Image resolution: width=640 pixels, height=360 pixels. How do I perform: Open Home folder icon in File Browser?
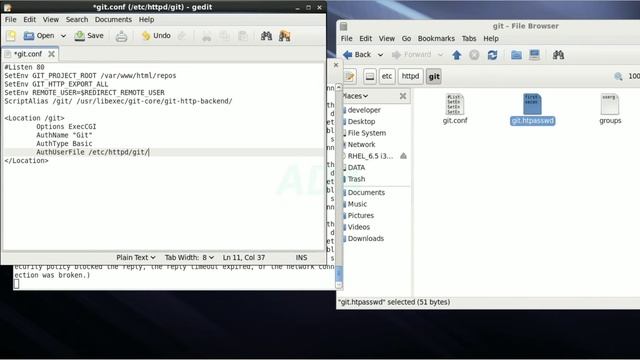pos(516,55)
